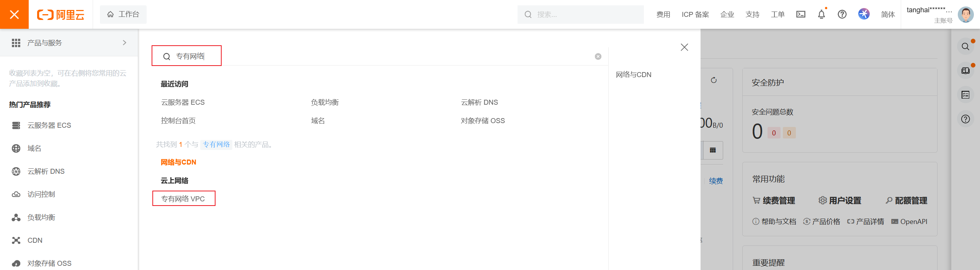Open the user avatar account menu
980x270 pixels.
coord(965,15)
